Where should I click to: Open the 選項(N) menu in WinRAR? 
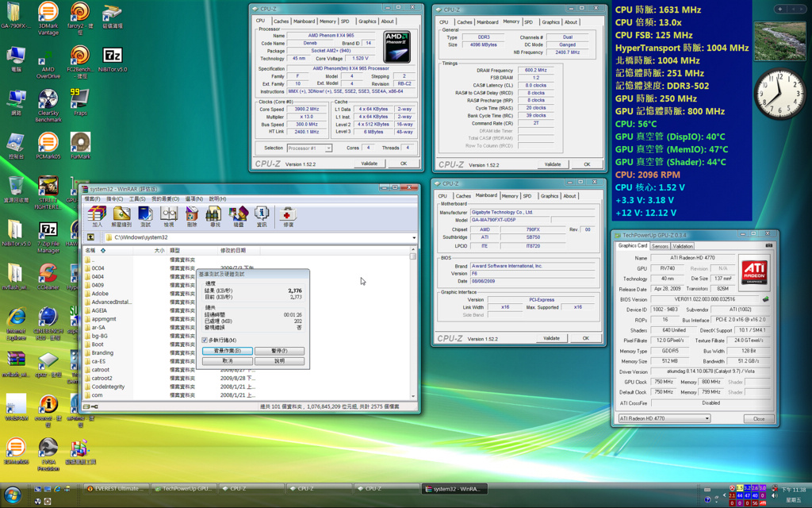(194, 198)
